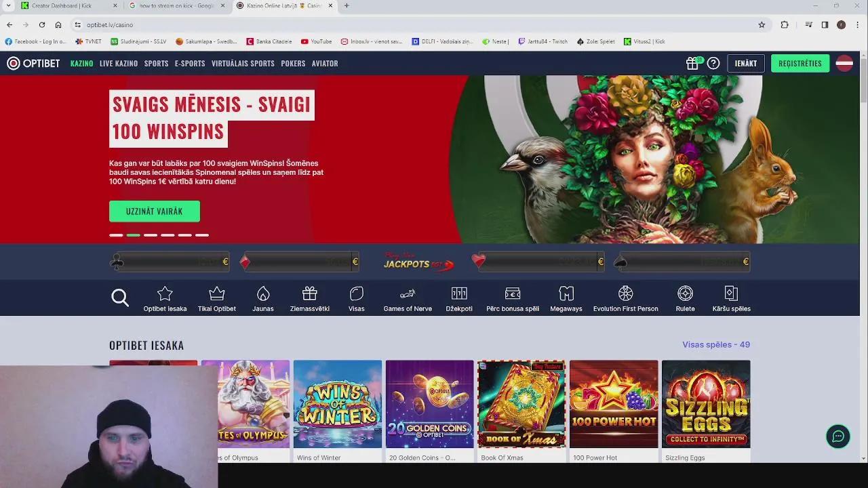Select the Pērc bonusa spēli category
Screen dimensions: 868x488
513,299
